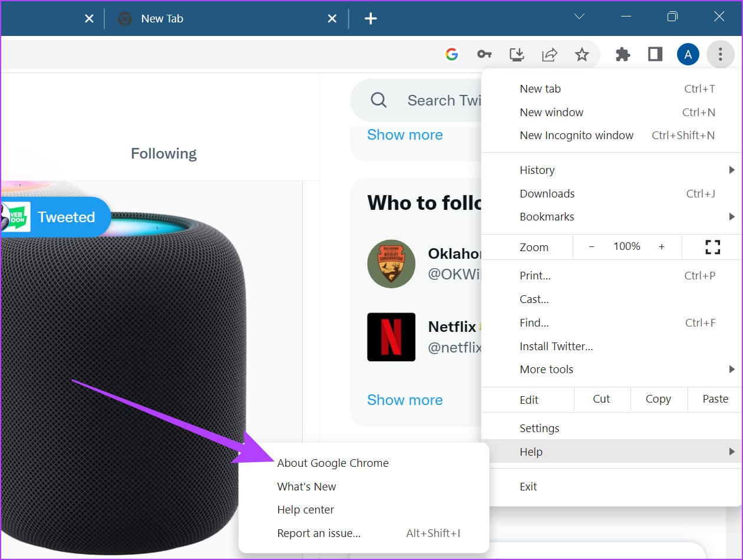Expand the More tools submenu
This screenshot has height=560, width=743.
[612, 370]
